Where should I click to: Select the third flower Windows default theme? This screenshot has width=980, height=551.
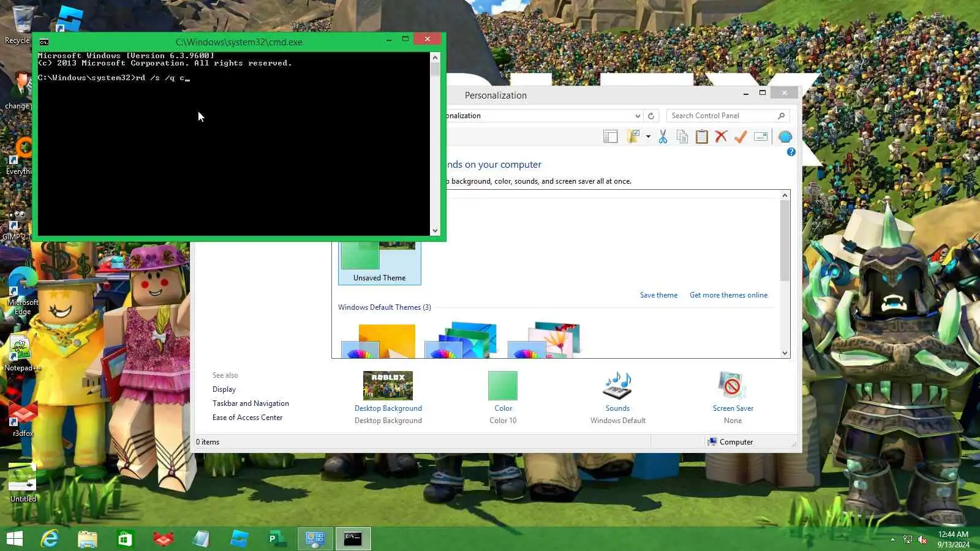click(545, 340)
